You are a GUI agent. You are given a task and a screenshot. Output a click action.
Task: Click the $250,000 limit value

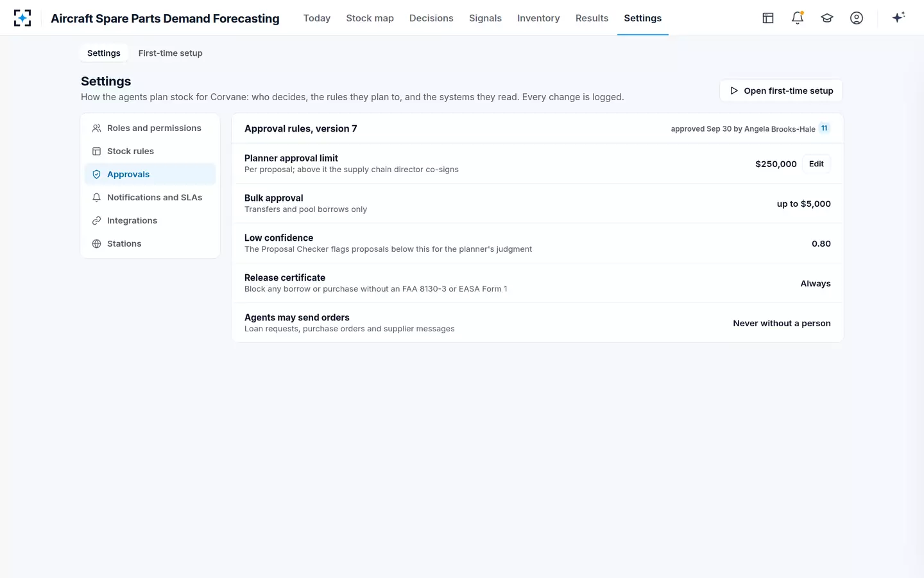pyautogui.click(x=776, y=164)
